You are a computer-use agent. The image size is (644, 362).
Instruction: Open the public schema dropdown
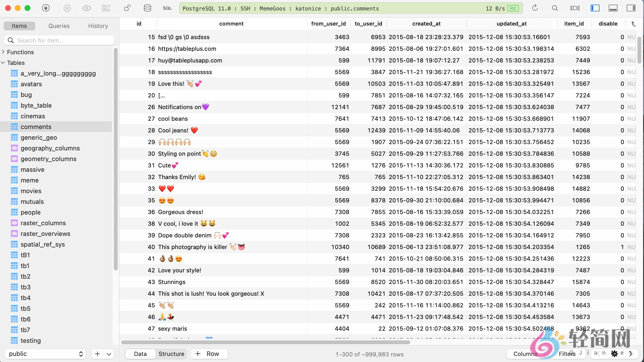(x=45, y=354)
